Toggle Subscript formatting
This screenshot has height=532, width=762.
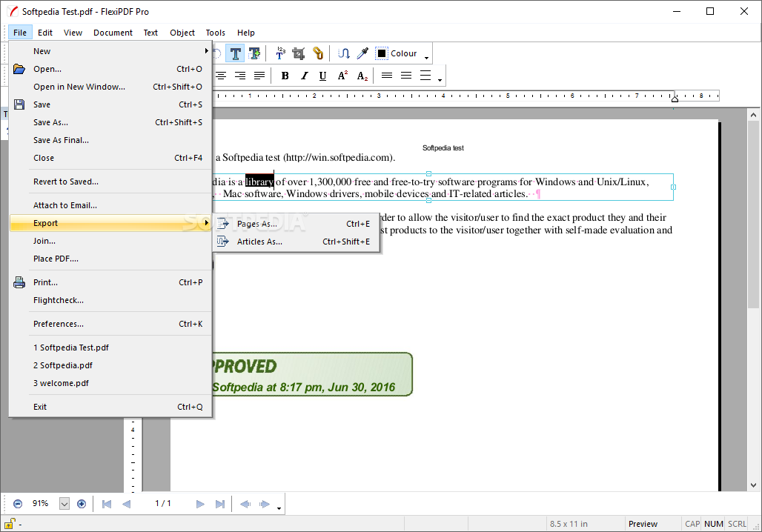pyautogui.click(x=362, y=76)
